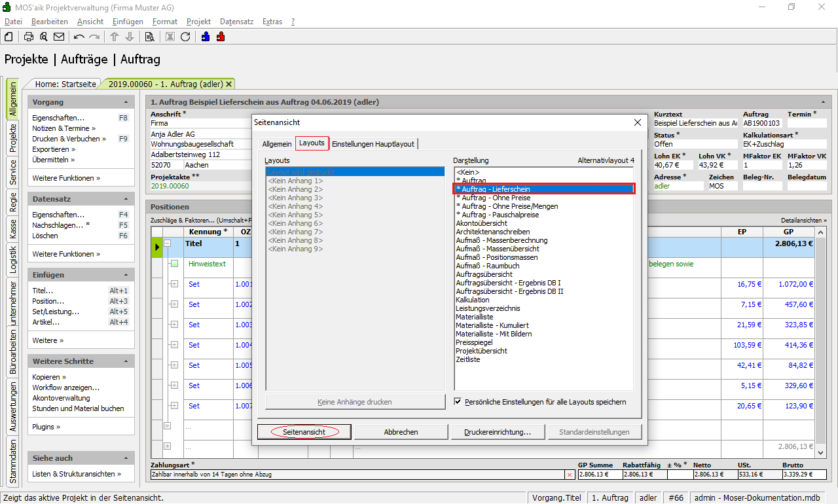The image size is (838, 504).
Task: Collapse the Titel row tree node
Action: pos(167,243)
